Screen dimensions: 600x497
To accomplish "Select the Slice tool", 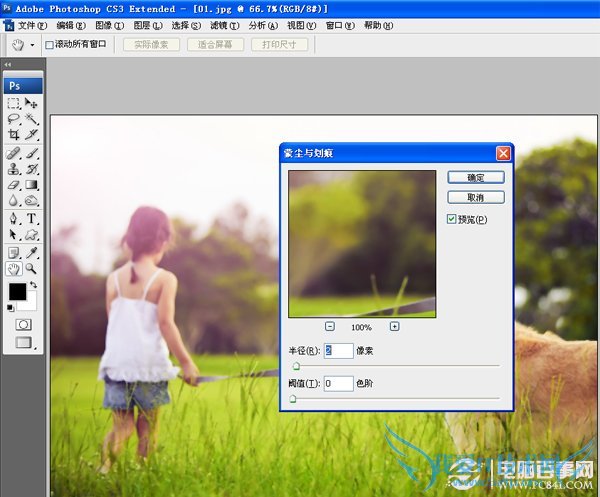I will click(x=31, y=134).
